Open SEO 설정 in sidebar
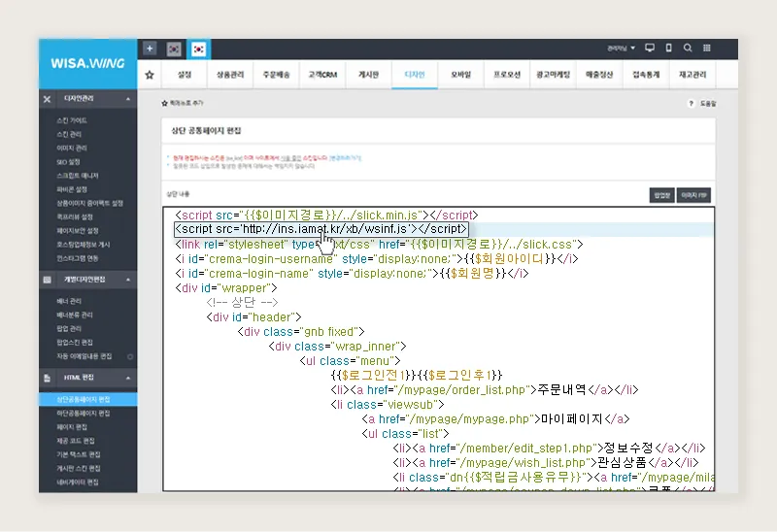This screenshot has width=777, height=532. pos(68,162)
